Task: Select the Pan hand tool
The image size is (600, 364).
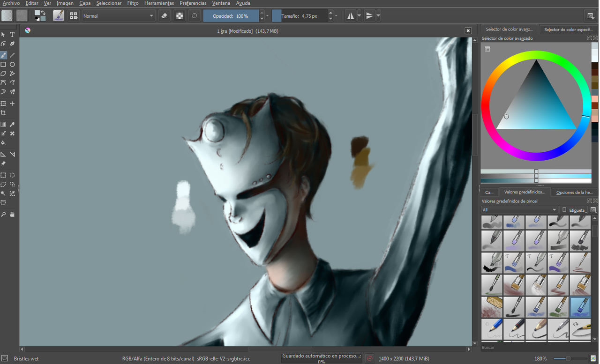Action: [12, 214]
